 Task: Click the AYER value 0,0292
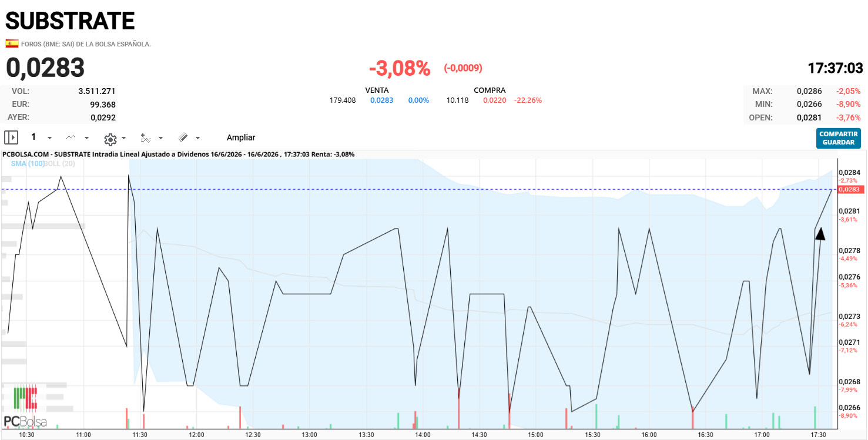(x=103, y=117)
